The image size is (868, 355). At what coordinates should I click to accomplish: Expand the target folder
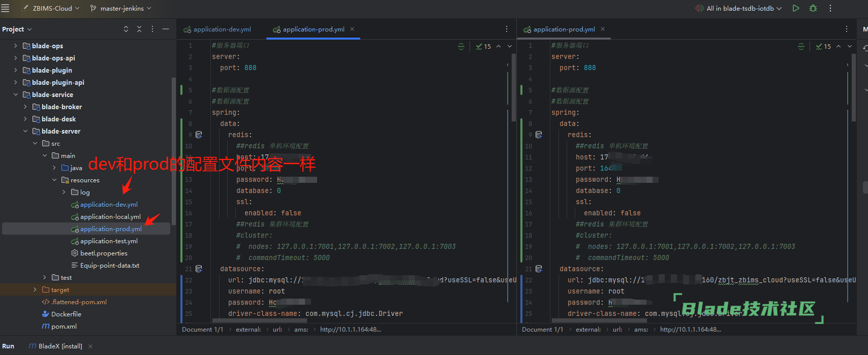(x=35, y=289)
